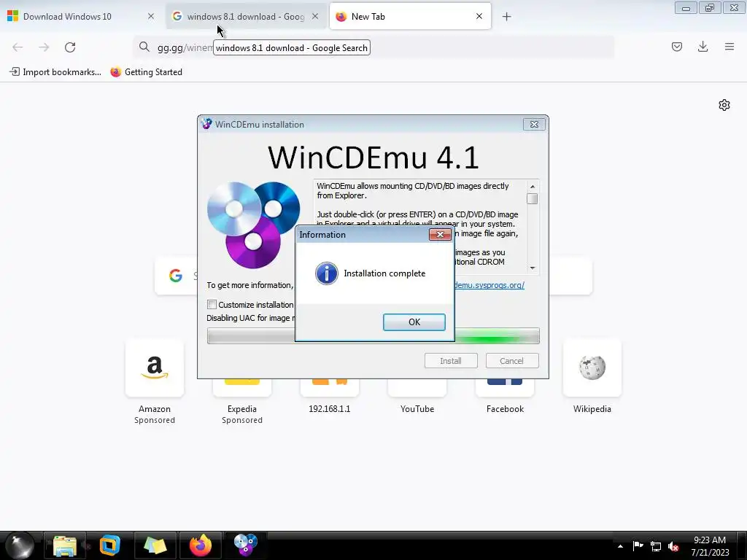Click the address bar search icon

pyautogui.click(x=144, y=47)
